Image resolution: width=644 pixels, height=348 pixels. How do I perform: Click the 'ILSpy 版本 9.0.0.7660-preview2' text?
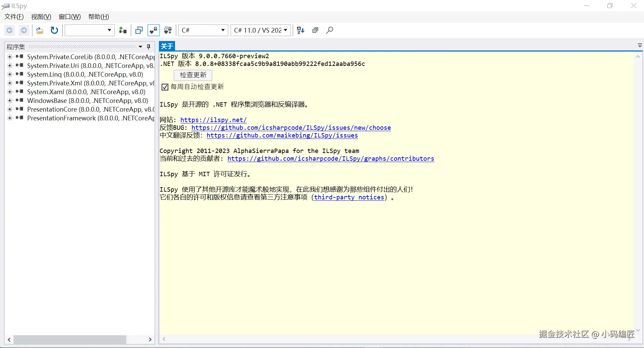tap(214, 56)
